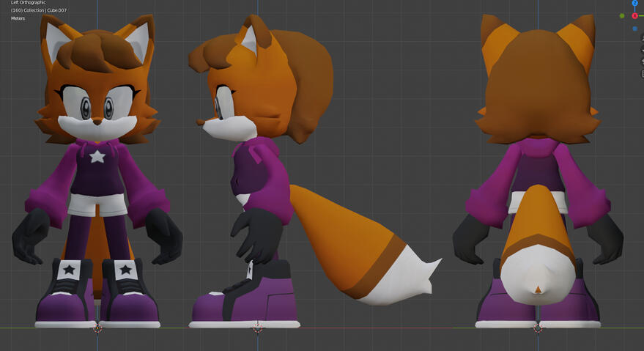Click the blue Z axis gizmo handle
The height and width of the screenshot is (351, 644).
point(634,3)
